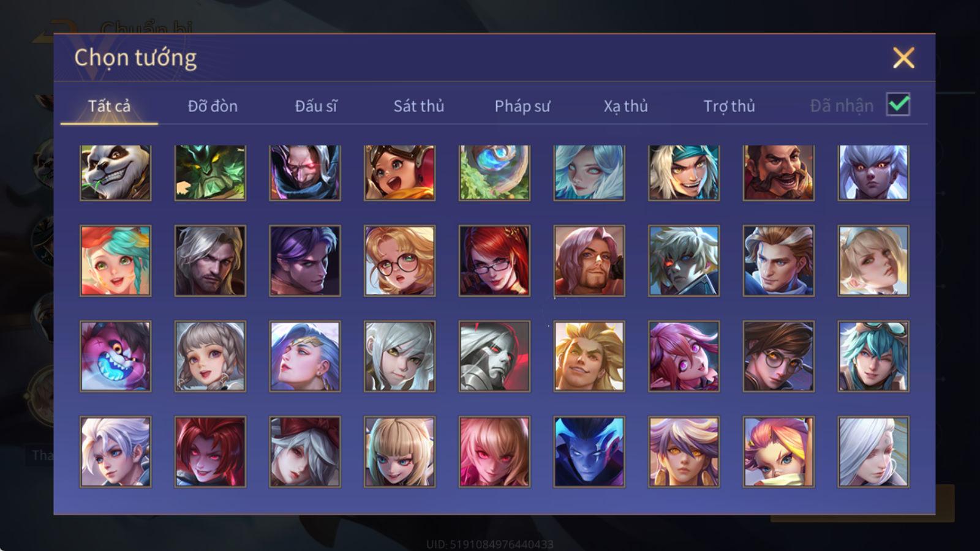Pick the girl with aviator goggles
980x551 pixels.
(x=399, y=173)
